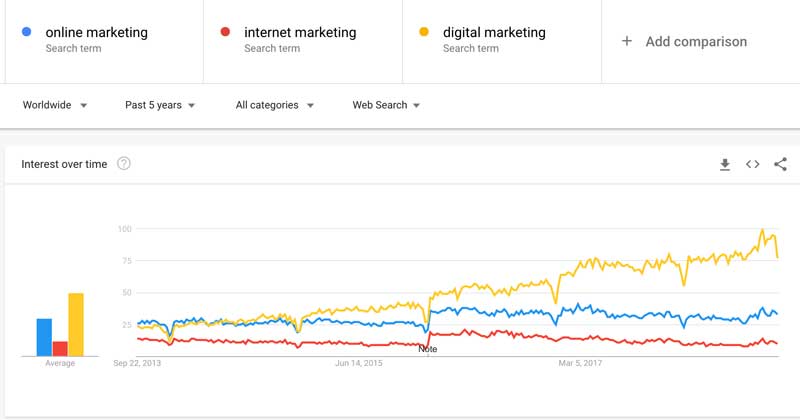
Task: Select the blue dot for online marketing
Action: 27,32
